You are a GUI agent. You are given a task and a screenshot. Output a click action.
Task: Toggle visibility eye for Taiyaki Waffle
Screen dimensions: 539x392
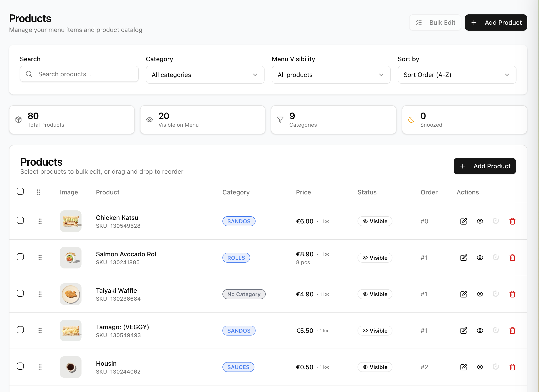[x=480, y=294]
